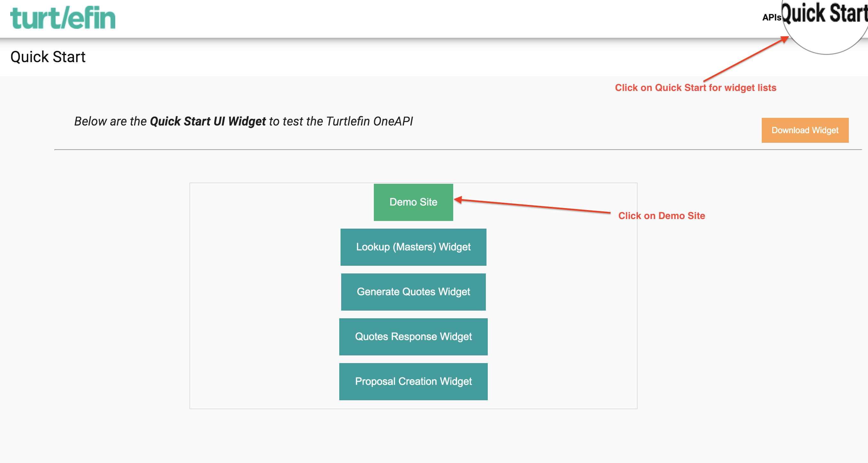Click the bold 'Quick Start UI Widget' text
868x463 pixels.
point(208,121)
